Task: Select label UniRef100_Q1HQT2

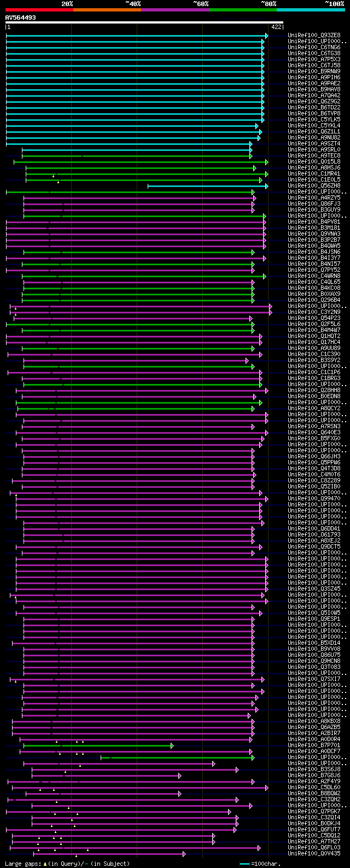Action: click(x=314, y=336)
